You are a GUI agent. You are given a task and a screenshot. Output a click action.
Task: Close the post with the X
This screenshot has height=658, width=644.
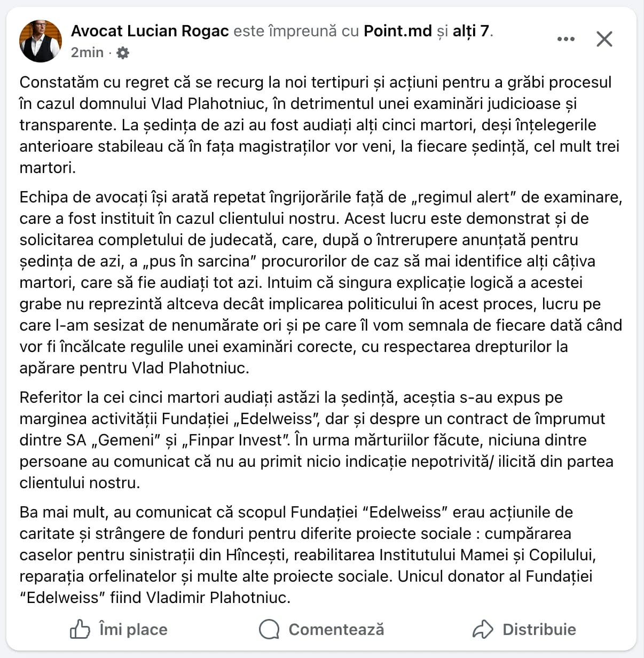(604, 39)
